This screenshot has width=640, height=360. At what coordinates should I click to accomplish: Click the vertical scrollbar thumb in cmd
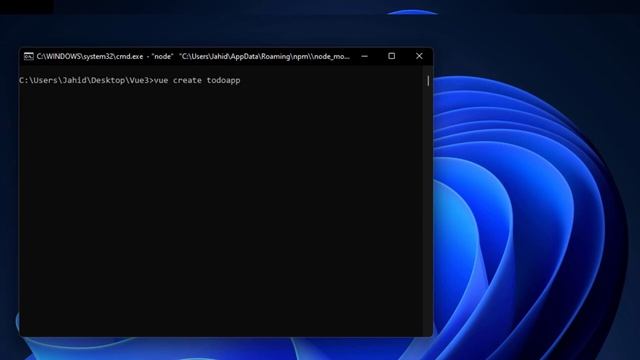(428, 81)
